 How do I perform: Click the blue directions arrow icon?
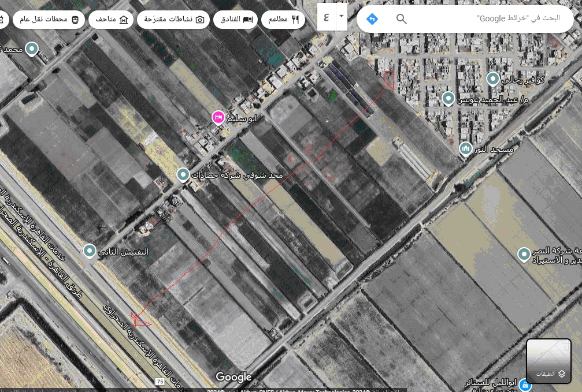pos(372,19)
